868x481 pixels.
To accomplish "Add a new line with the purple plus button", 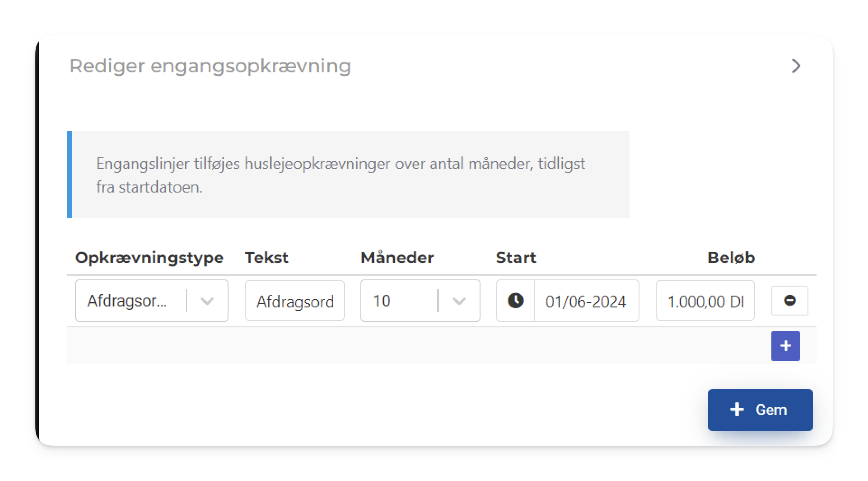I will point(785,346).
